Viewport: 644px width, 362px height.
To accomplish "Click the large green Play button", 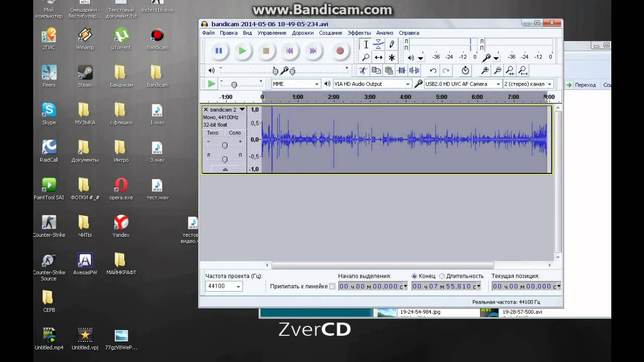I will pyautogui.click(x=243, y=51).
